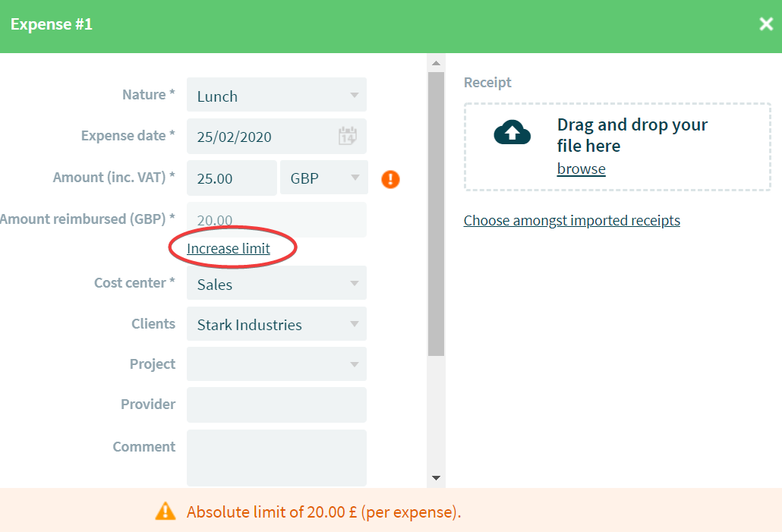The width and height of the screenshot is (782, 532).
Task: Open the Clients dropdown showing Stark Industries
Action: [277, 324]
